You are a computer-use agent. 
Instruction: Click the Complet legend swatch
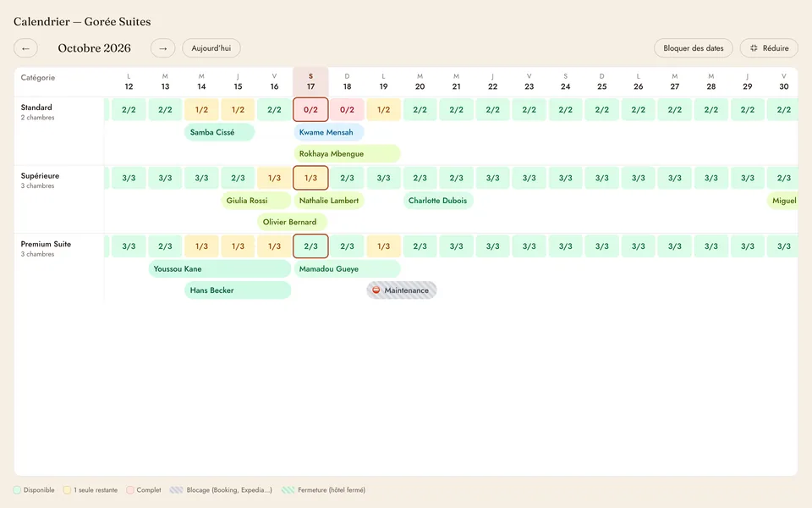[x=130, y=490]
